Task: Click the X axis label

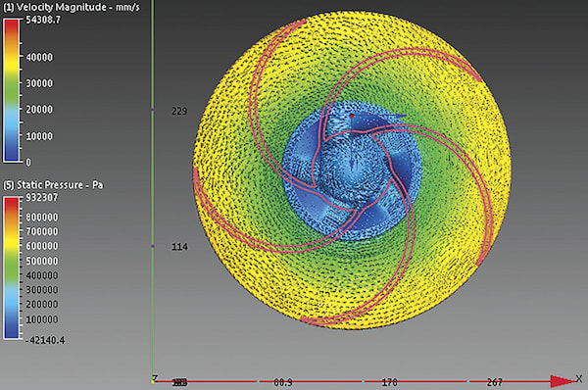Action: click(x=579, y=378)
